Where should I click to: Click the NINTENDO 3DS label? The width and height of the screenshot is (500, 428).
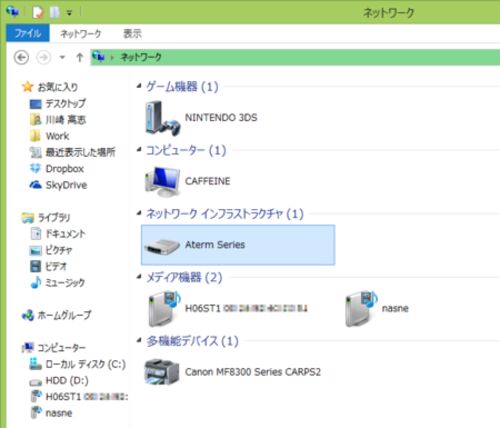[221, 117]
